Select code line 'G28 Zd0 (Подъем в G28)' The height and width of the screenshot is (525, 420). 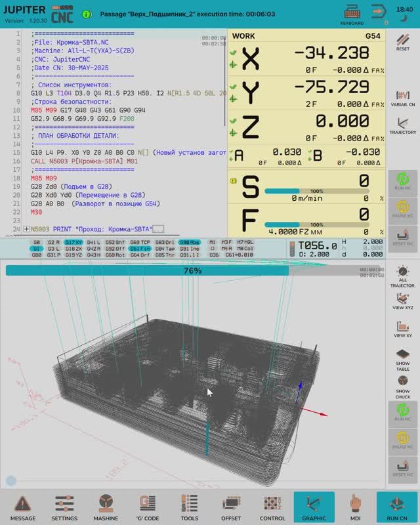[72, 186]
